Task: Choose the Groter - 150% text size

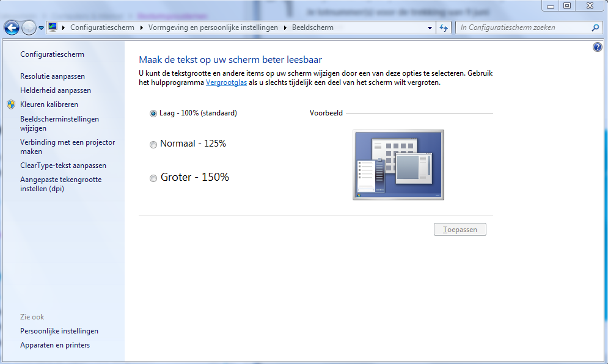Action: click(153, 178)
